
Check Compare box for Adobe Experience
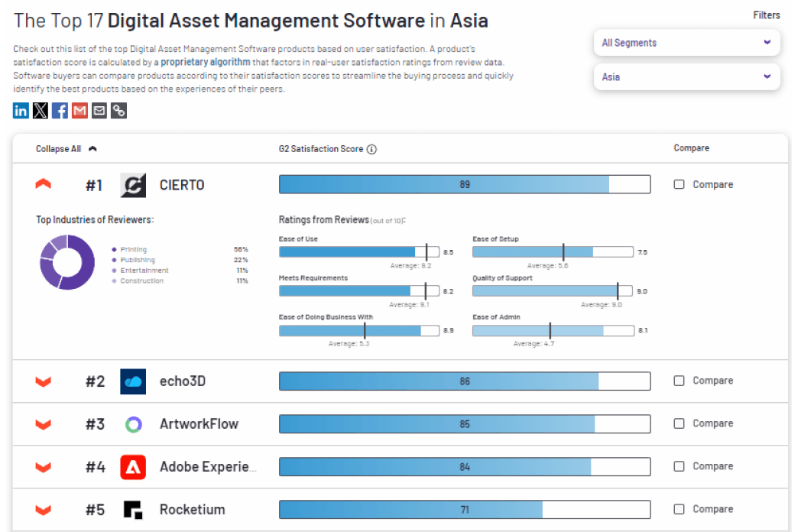[x=679, y=466]
